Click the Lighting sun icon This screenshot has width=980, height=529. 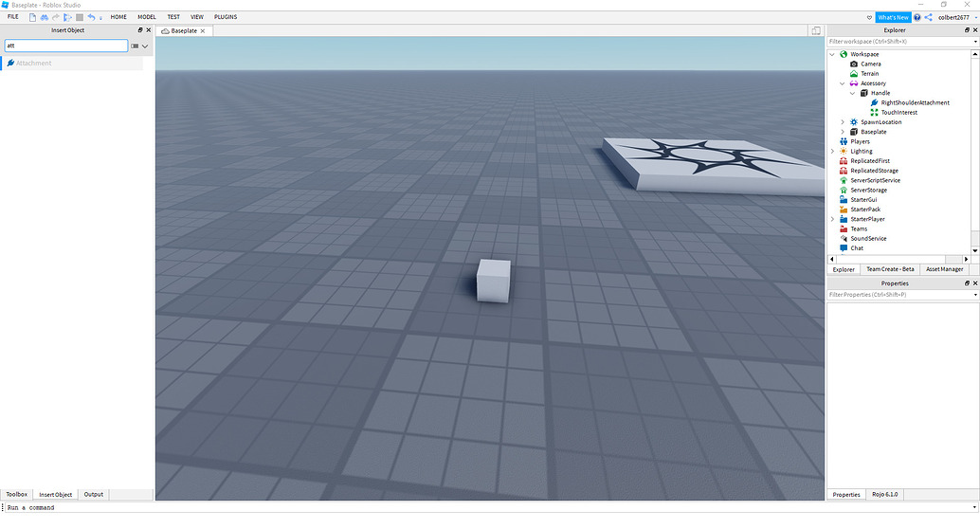[844, 152]
